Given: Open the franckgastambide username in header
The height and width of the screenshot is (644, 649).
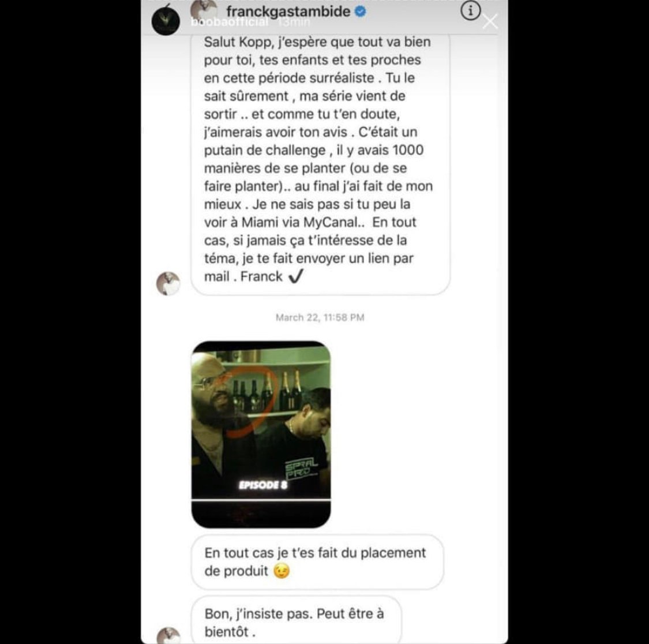Looking at the screenshot, I should [288, 11].
